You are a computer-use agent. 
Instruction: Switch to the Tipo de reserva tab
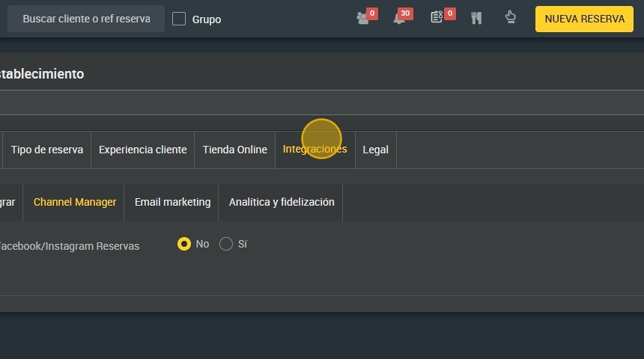pos(47,150)
